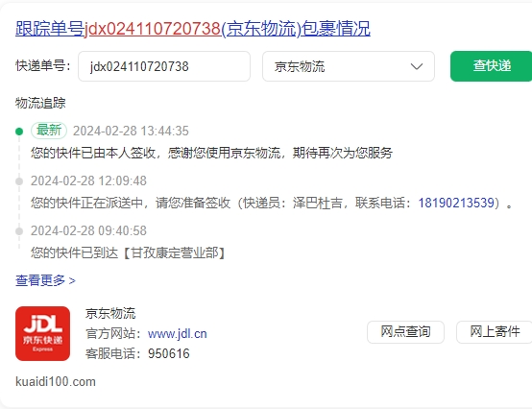
Task: Open the 京东物流 courier selection box
Action: click(x=349, y=66)
